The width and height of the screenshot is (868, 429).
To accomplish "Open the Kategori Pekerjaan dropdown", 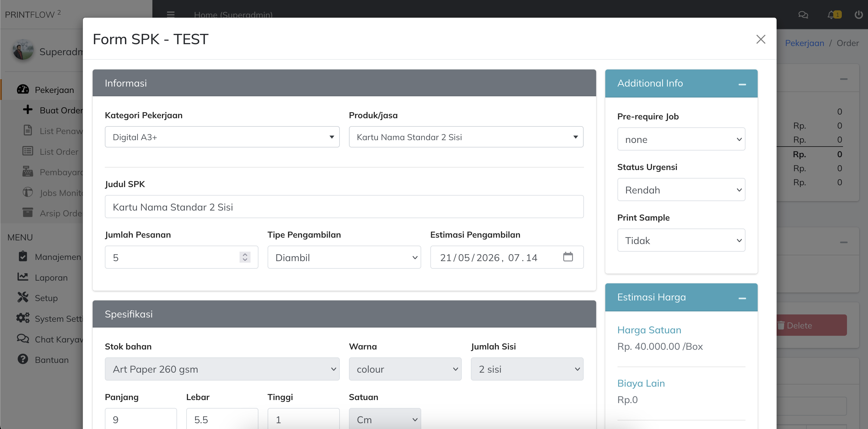I will click(222, 137).
